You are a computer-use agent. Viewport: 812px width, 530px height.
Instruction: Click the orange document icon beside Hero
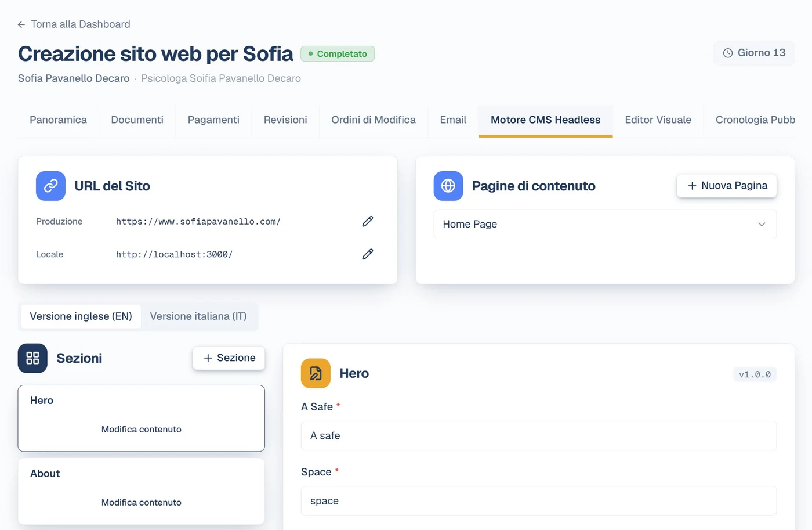(x=316, y=373)
